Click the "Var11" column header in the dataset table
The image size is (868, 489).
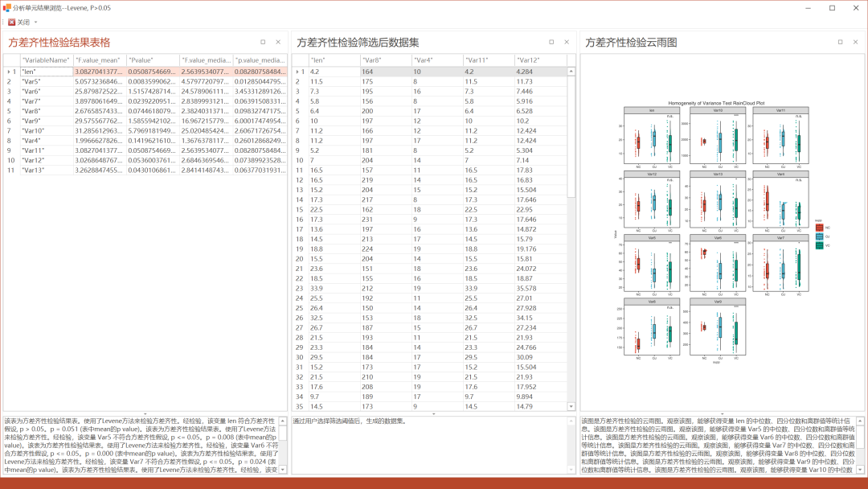489,60
